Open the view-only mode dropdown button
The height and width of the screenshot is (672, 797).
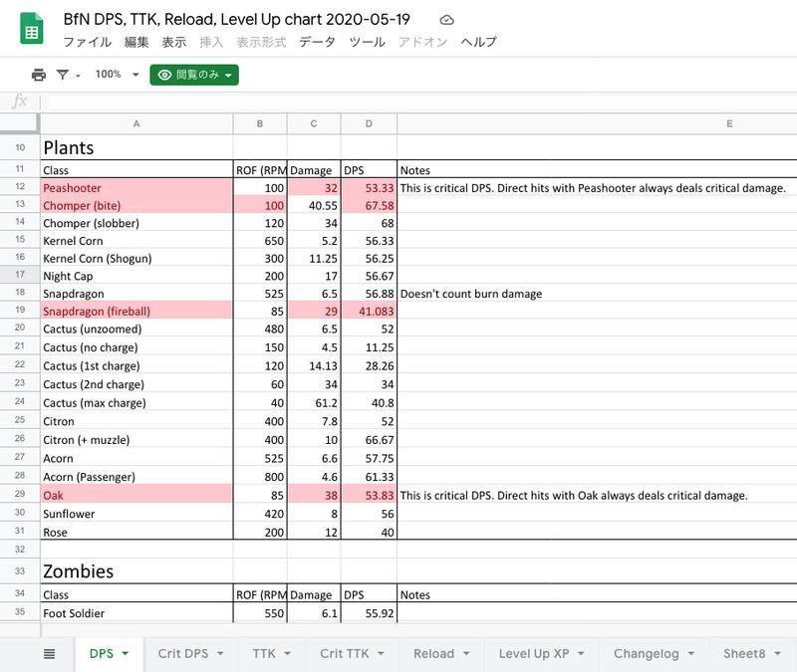coord(194,75)
